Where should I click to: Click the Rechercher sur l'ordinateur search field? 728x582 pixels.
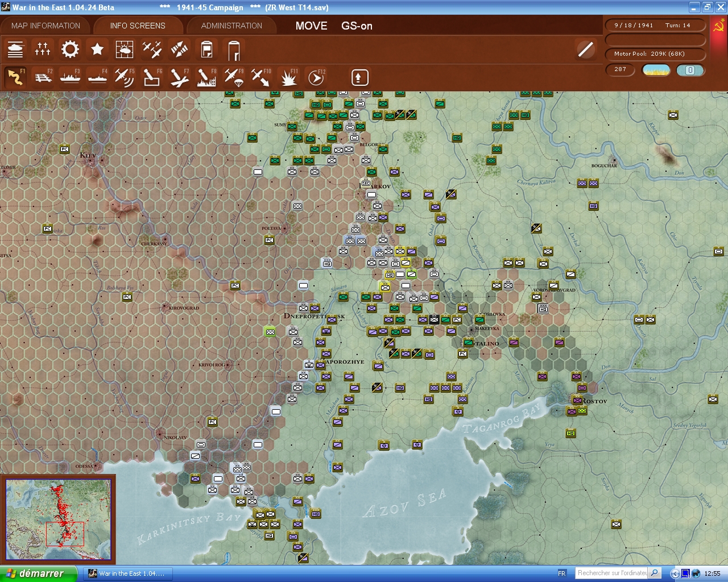pos(612,573)
